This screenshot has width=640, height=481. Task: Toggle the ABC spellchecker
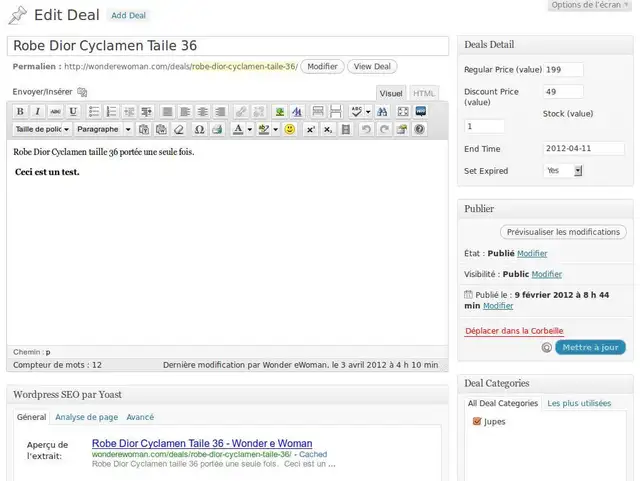click(x=356, y=111)
